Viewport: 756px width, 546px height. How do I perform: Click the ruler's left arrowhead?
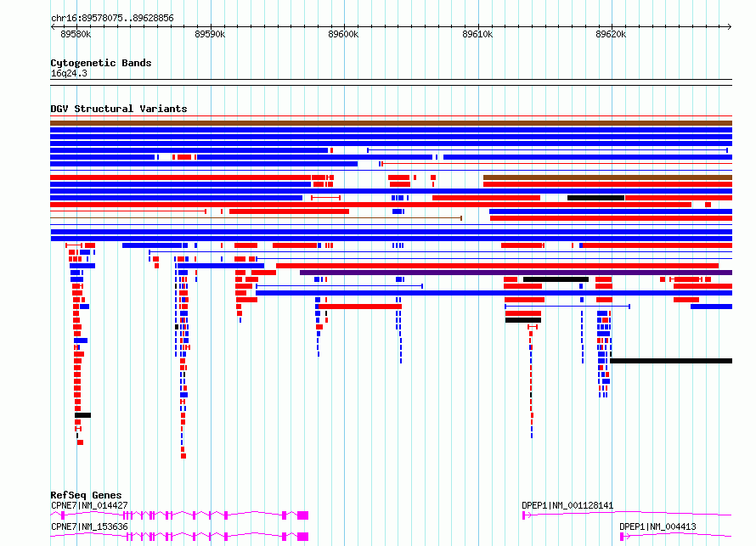click(x=53, y=27)
